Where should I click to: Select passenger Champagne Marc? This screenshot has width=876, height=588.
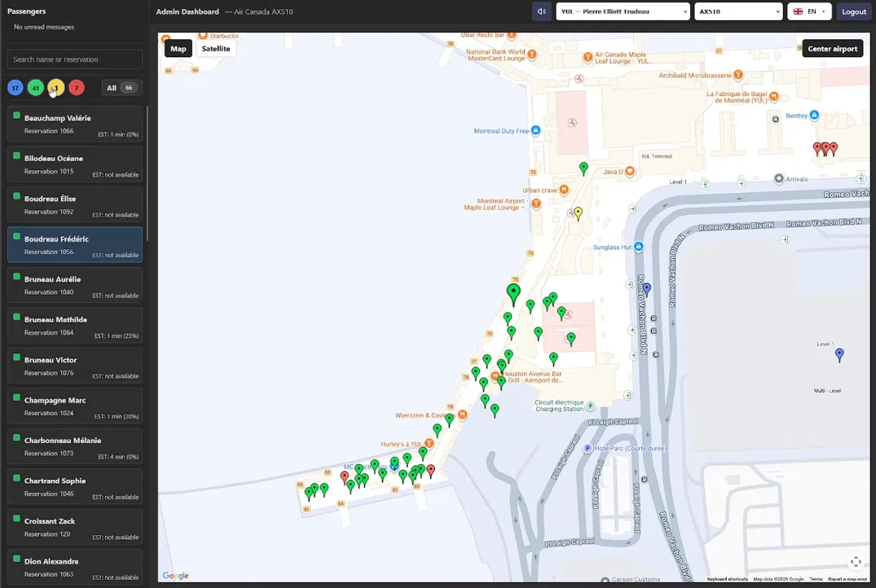pos(75,406)
